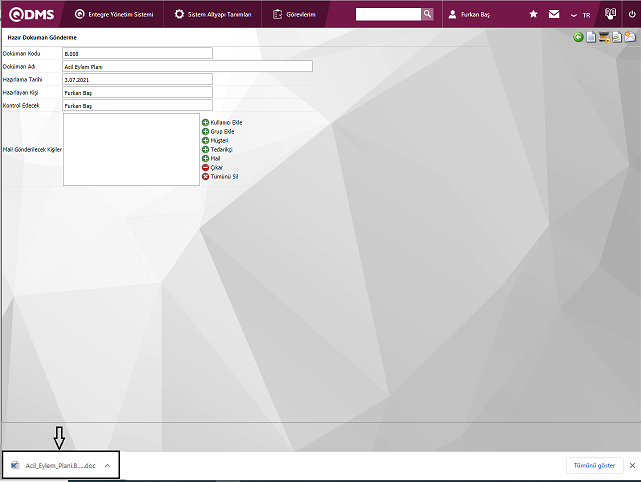
Task: Click the Mail Gönderilecek Kişiler label
Action: [x=32, y=150]
